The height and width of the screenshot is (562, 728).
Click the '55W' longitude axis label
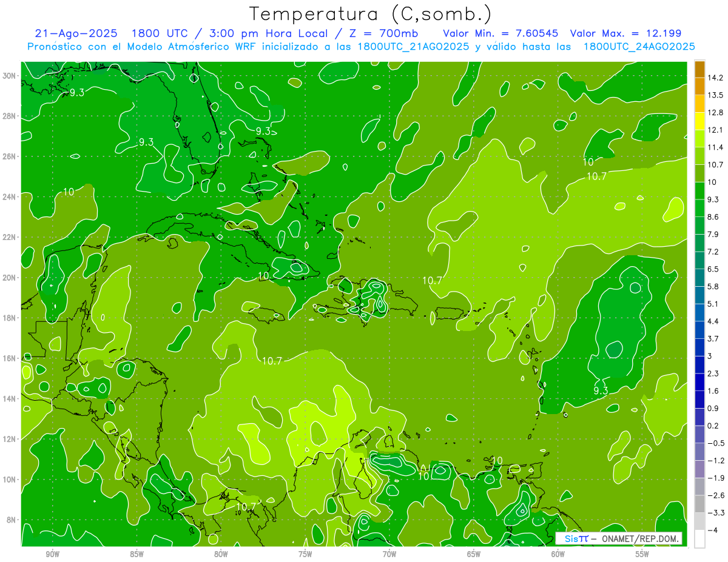(642, 554)
